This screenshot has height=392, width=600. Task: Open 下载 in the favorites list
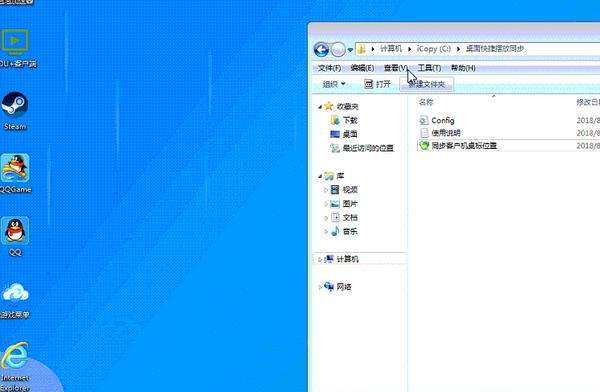350,120
